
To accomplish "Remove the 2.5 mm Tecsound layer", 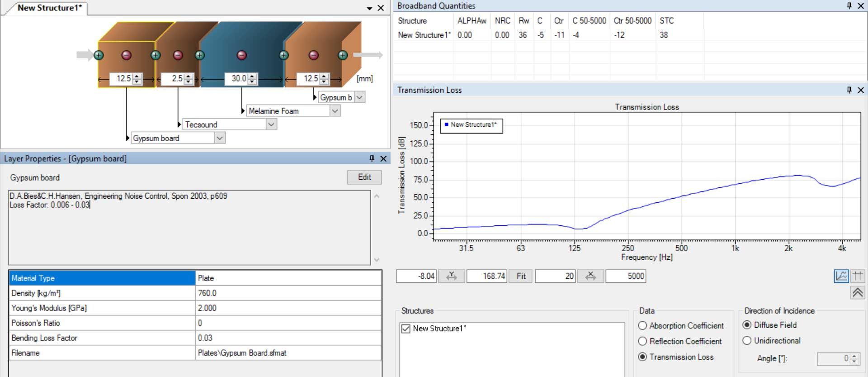I will [x=178, y=55].
